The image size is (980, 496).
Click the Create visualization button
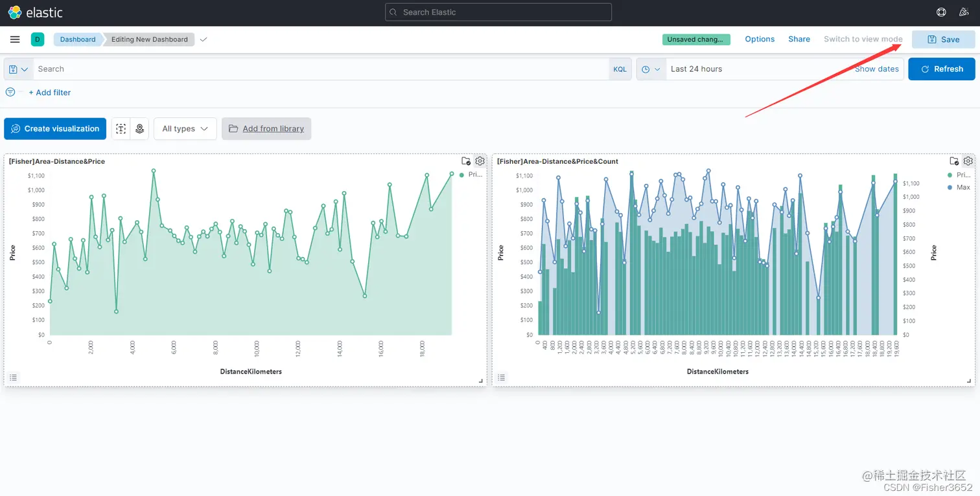pyautogui.click(x=55, y=129)
